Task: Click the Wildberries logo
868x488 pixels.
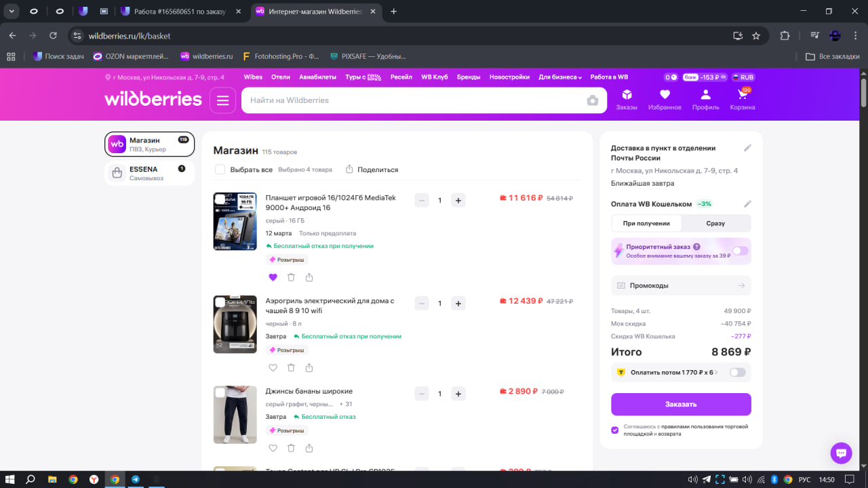Action: [x=153, y=100]
